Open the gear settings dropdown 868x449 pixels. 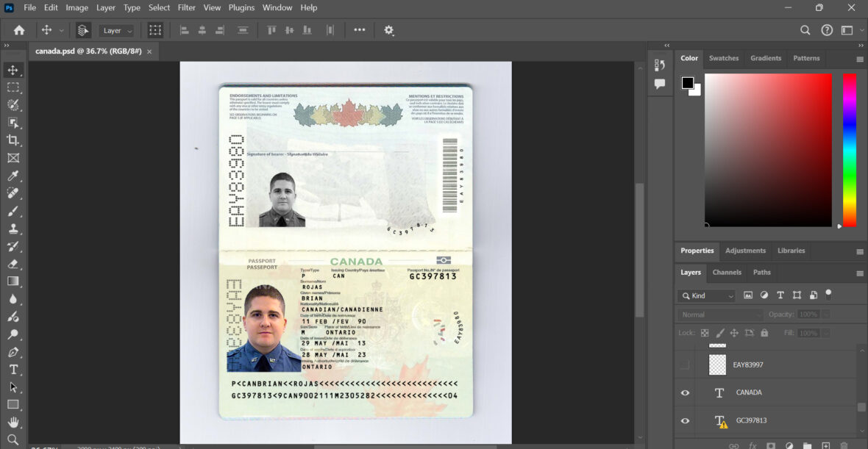click(x=389, y=30)
